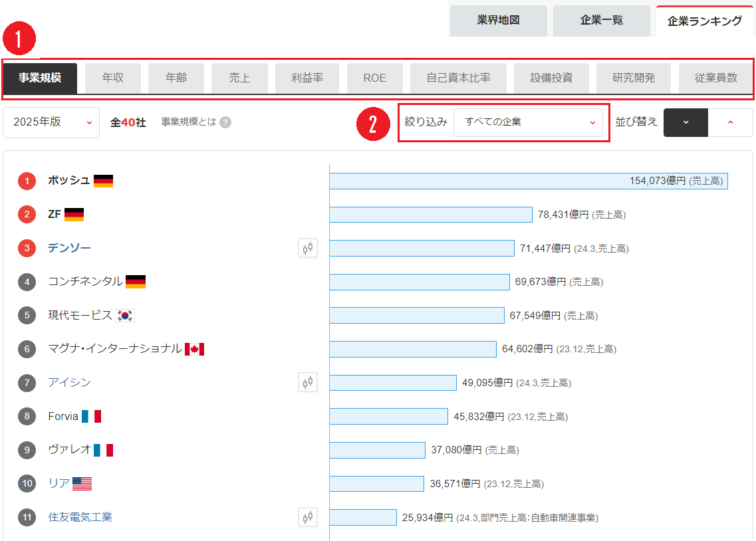
Task: Click rank 10 badge for リア
Action: tap(27, 484)
